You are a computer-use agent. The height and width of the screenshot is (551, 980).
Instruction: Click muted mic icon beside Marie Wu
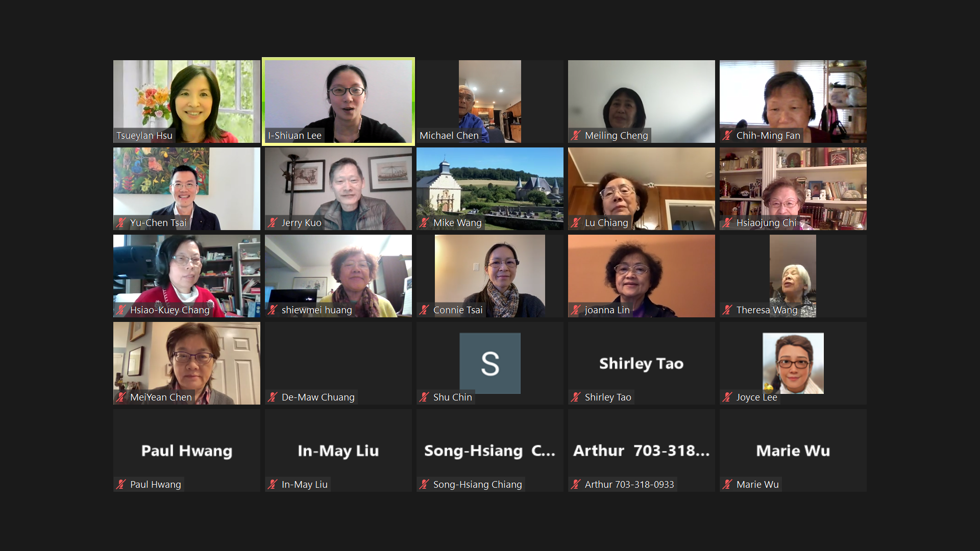(x=728, y=485)
